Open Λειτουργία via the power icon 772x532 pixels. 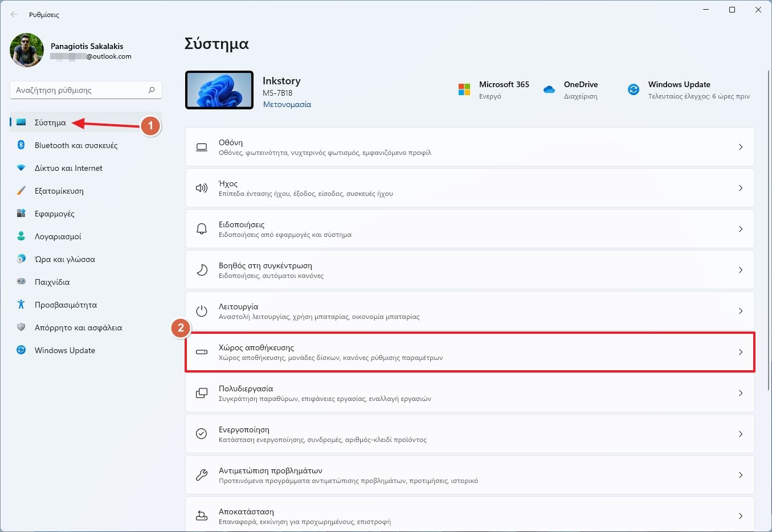coord(201,311)
